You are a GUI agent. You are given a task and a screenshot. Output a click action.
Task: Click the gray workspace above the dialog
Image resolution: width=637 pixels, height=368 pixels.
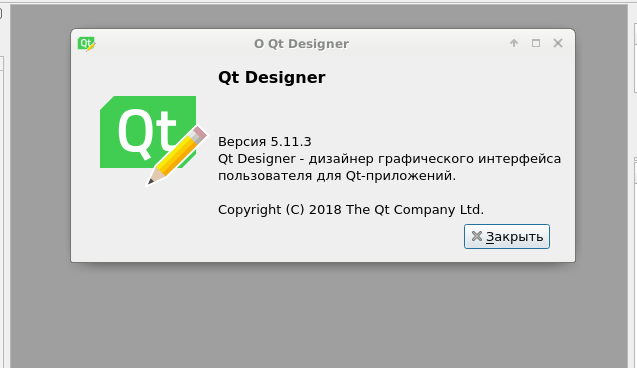319,16
